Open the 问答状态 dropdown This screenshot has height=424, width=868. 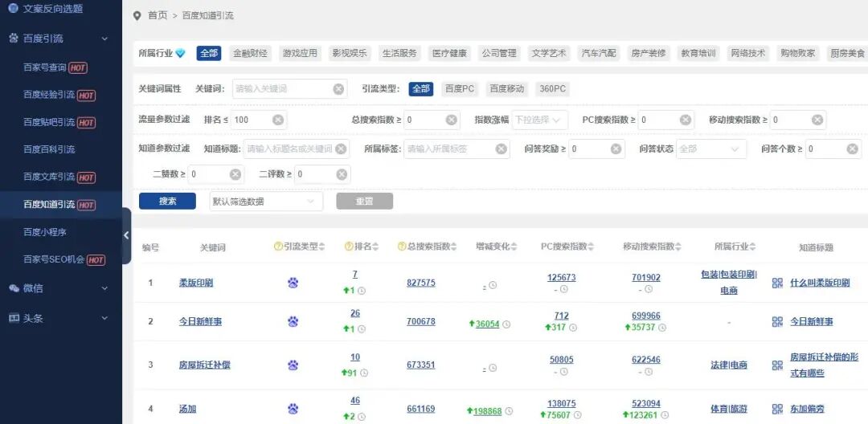tap(710, 149)
